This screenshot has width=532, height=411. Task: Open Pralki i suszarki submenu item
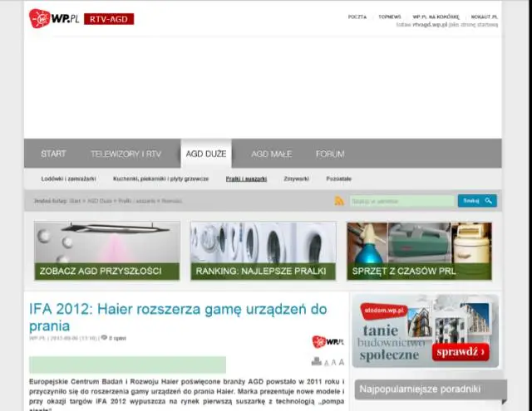[246, 179]
